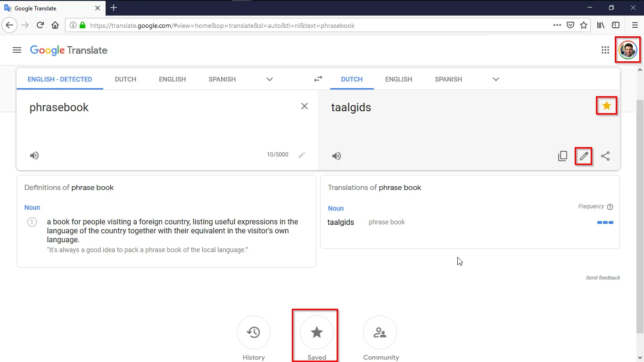Click the Send feedback link
The image size is (644, 362).
pos(603,278)
